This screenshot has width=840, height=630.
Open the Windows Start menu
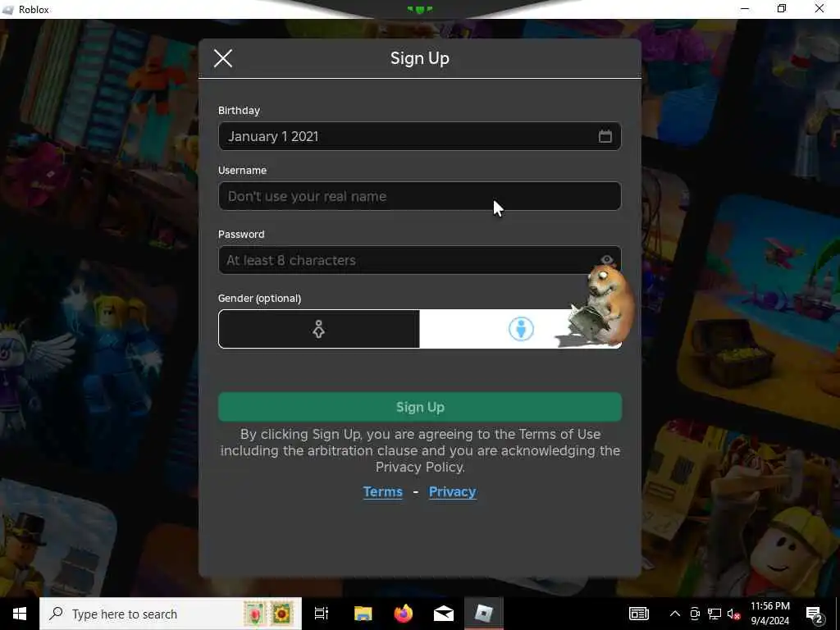click(20, 614)
